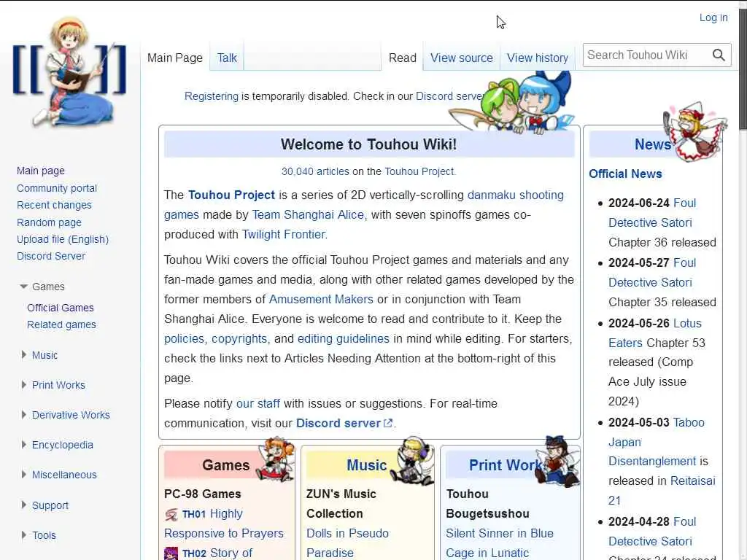Open the Talk tab
The image size is (747, 560).
(227, 58)
